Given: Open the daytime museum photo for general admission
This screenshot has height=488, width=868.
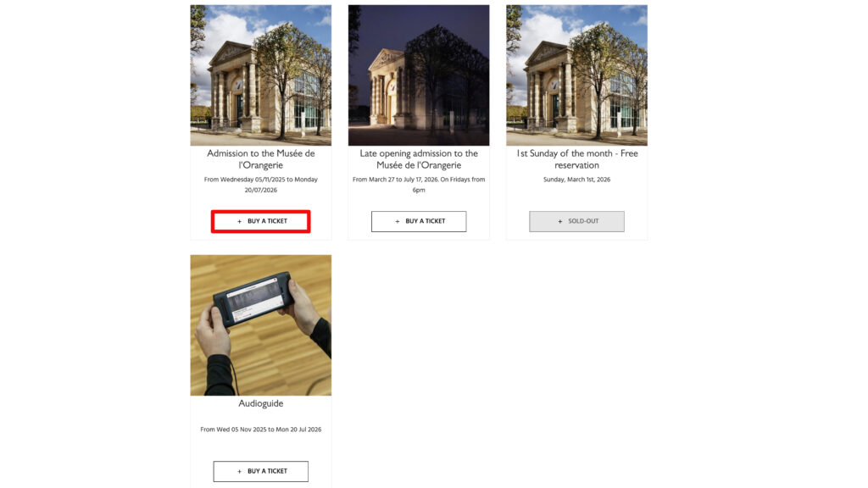Looking at the screenshot, I should 261,75.
